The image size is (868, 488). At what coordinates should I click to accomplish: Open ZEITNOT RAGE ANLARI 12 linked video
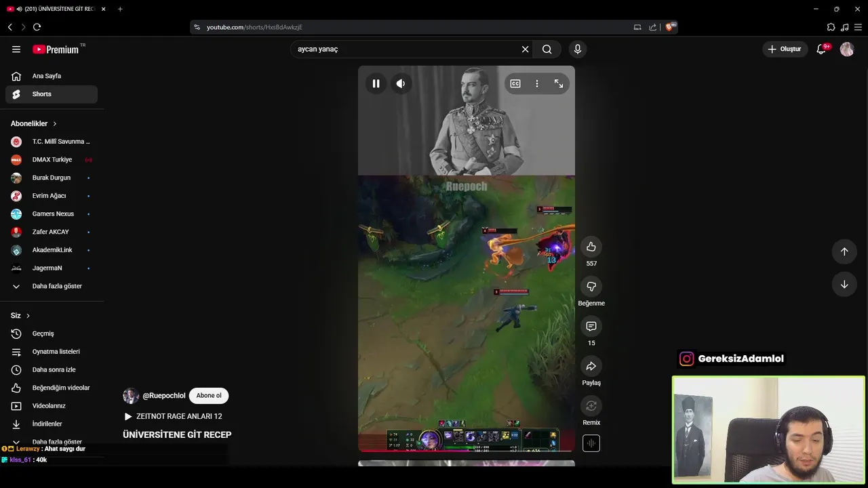[174, 416]
